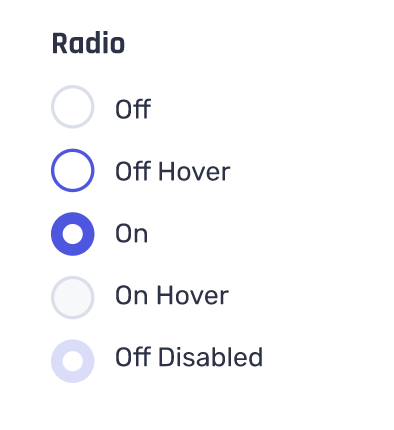Click the word "Disabled" in last option

[210, 357]
